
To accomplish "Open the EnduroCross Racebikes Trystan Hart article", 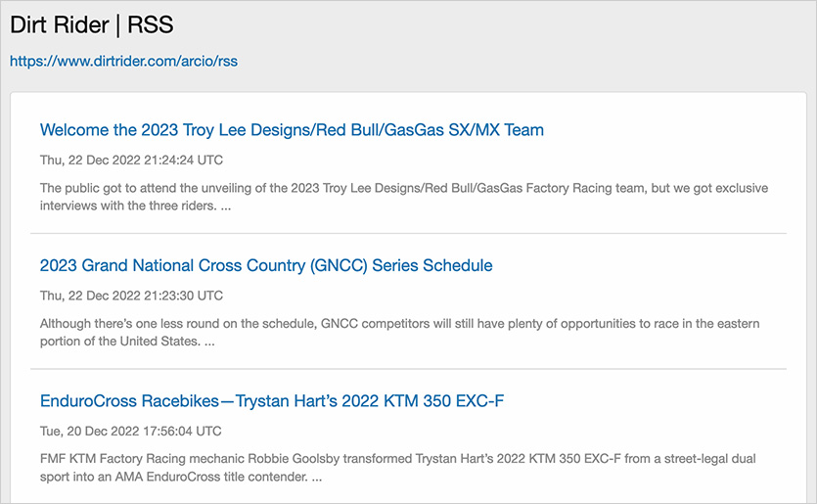I will pyautogui.click(x=272, y=401).
